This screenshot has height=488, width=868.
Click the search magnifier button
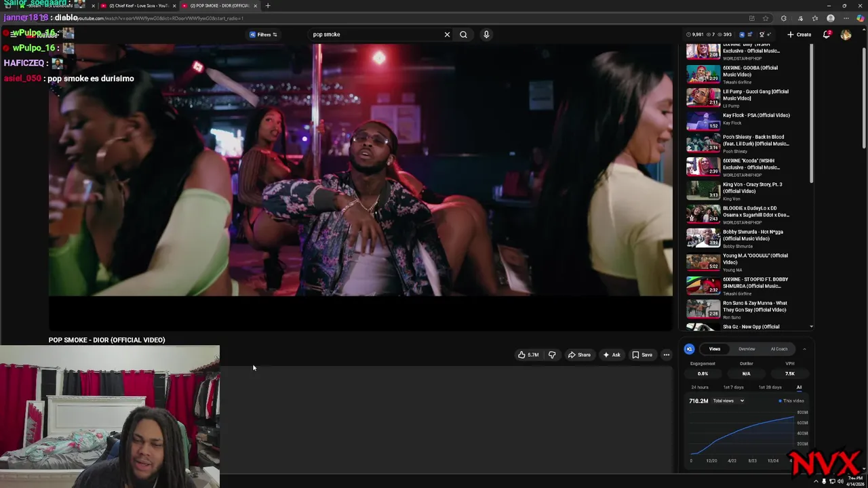point(463,35)
